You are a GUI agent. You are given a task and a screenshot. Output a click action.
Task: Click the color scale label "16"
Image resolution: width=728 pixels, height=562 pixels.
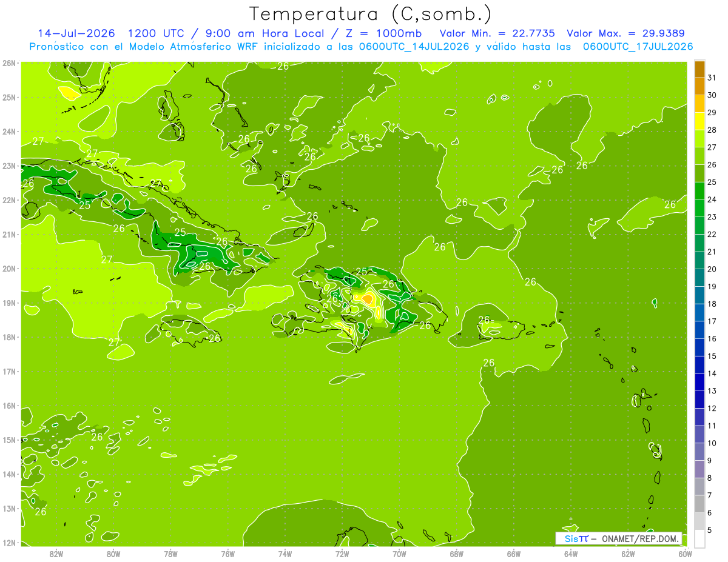(712, 338)
